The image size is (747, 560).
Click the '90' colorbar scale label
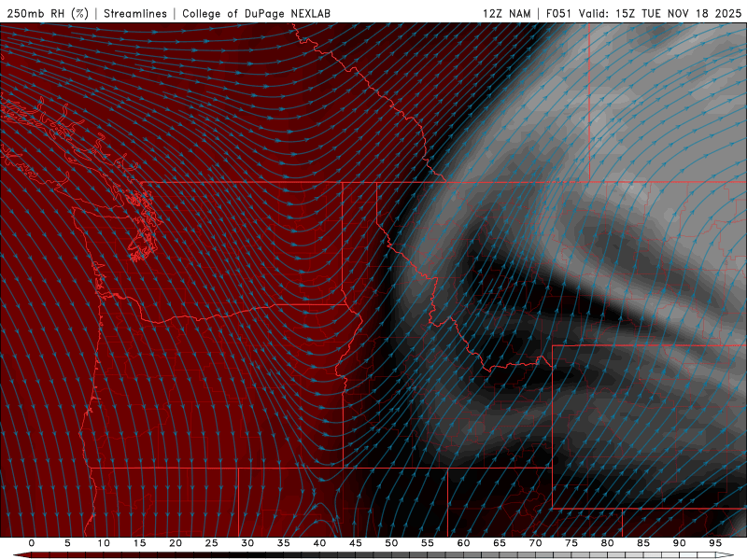(680, 543)
